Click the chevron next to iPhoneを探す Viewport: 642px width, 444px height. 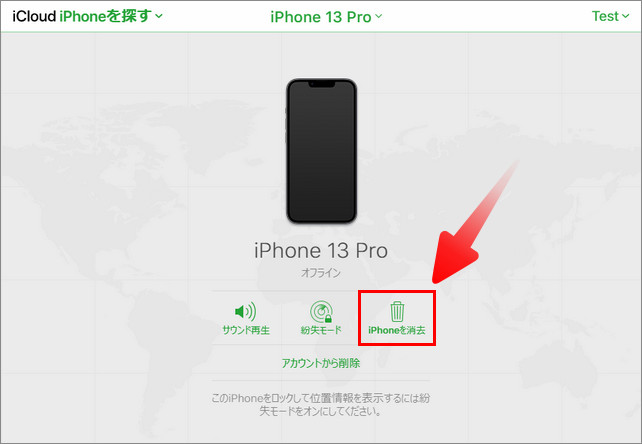[x=159, y=16]
